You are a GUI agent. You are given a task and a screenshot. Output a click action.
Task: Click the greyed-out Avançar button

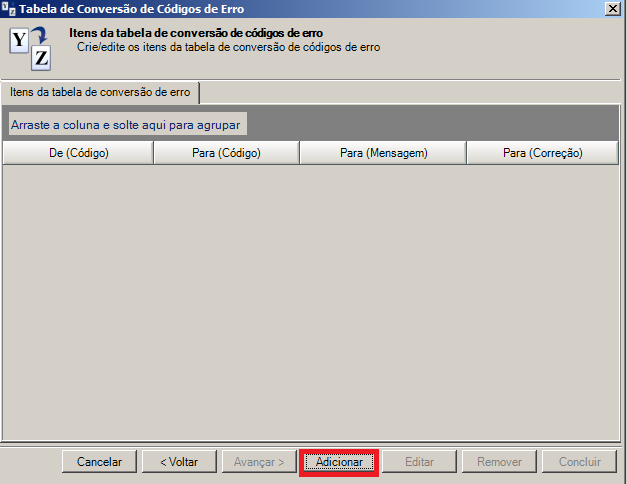coord(259,462)
